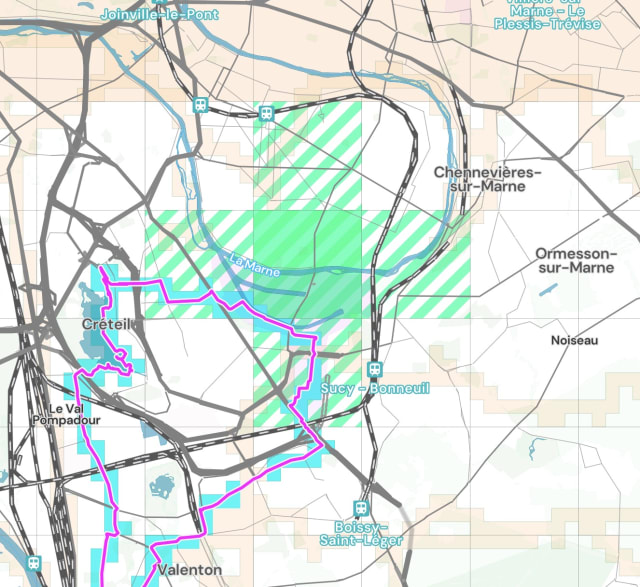Select the Noiseau town label
The image size is (640, 587).
click(574, 340)
